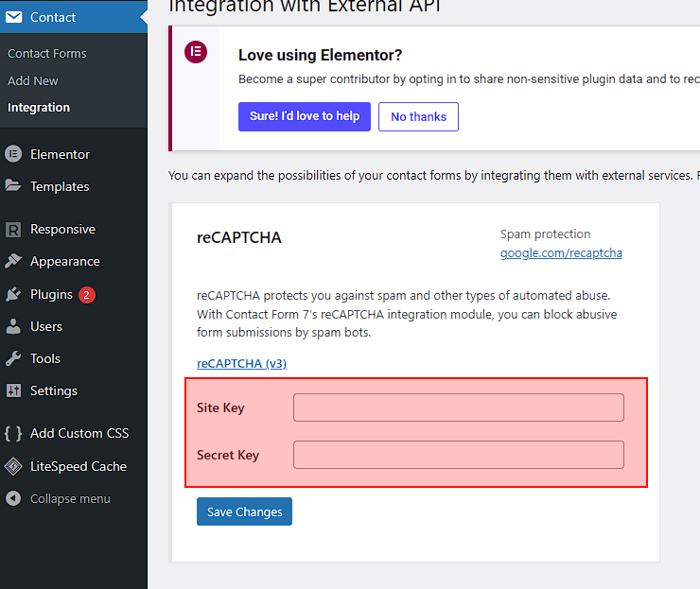
Task: Click the Add Custom CSS braces icon
Action: [x=13, y=433]
